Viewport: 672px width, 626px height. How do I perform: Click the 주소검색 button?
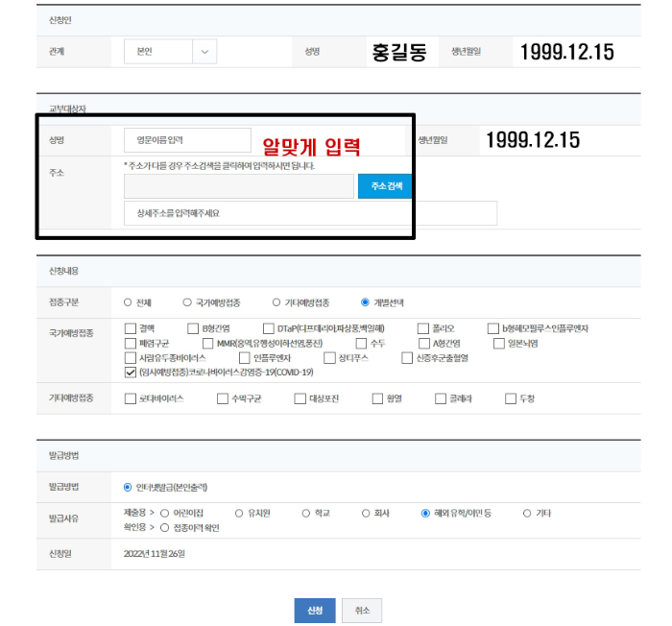click(x=385, y=186)
